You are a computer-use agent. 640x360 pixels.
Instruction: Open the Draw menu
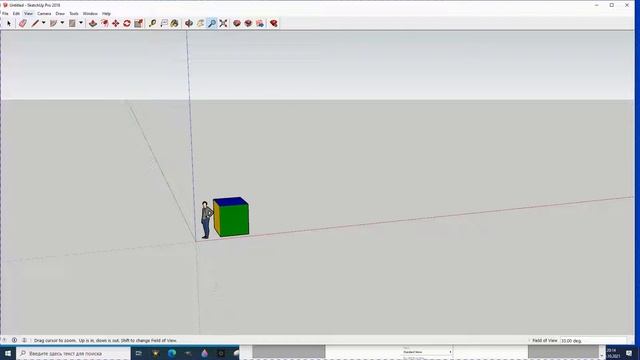point(60,13)
